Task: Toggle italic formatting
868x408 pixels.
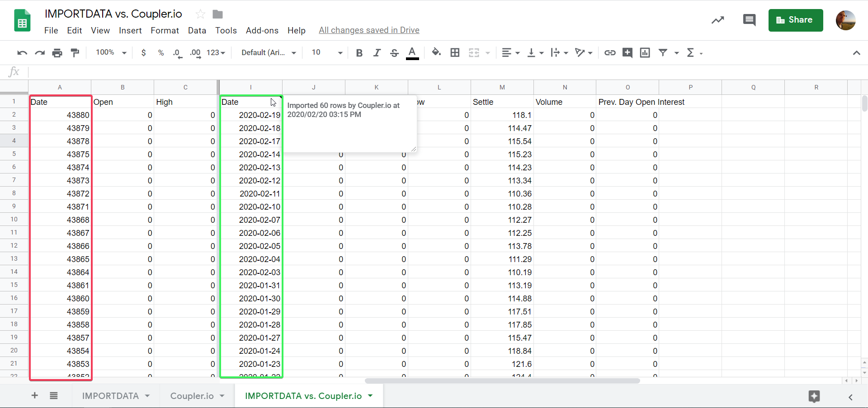Action: click(x=377, y=53)
